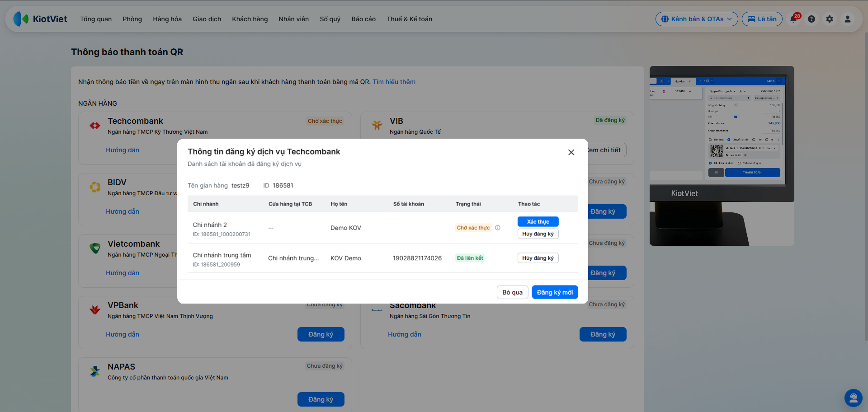
Task: Click account number 19028821174026
Action: click(417, 258)
